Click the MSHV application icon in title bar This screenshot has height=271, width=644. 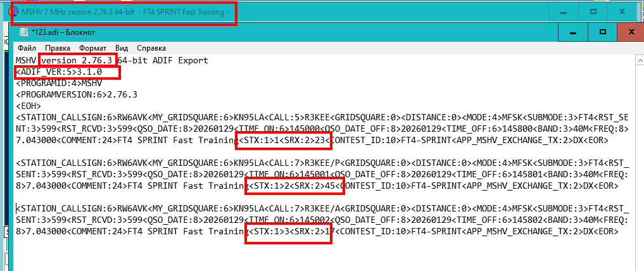(x=13, y=13)
